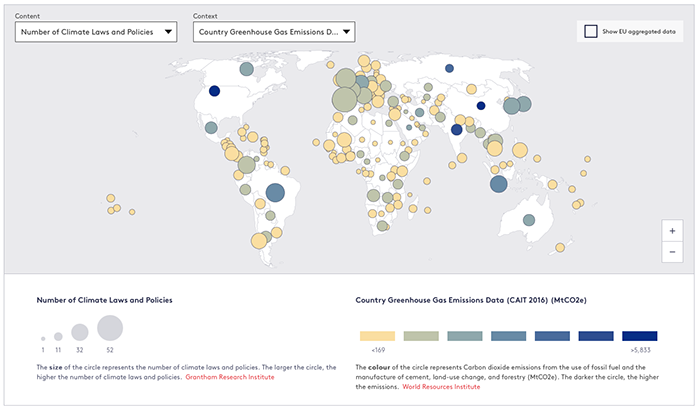Image resolution: width=700 pixels, height=410 pixels.
Task: Click the teal circle over Canada
Action: (246, 70)
